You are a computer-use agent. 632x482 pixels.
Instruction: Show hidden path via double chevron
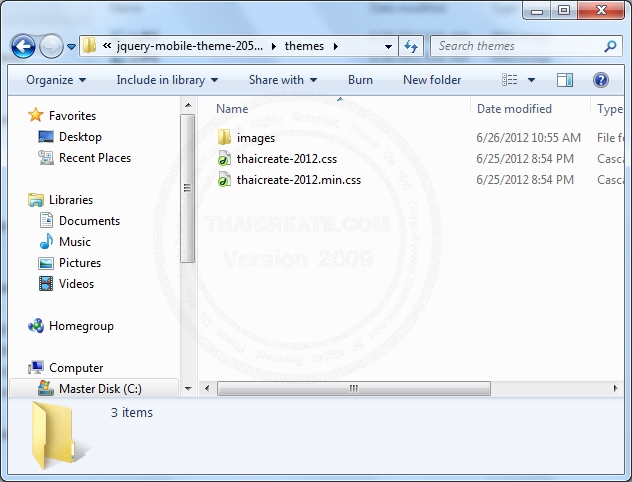[x=107, y=46]
